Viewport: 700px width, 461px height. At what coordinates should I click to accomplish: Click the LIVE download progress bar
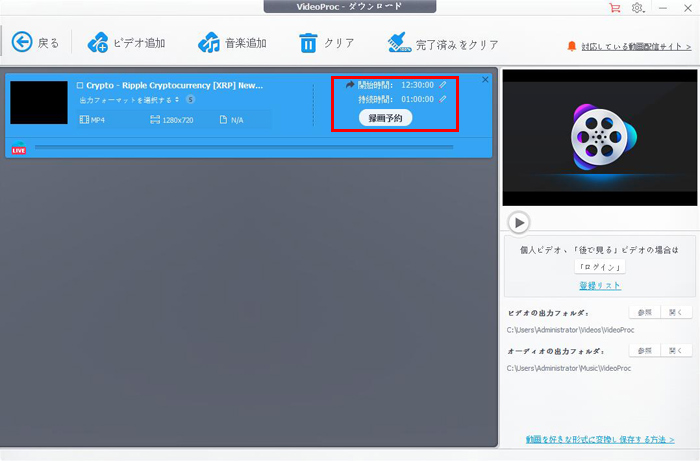point(243,148)
